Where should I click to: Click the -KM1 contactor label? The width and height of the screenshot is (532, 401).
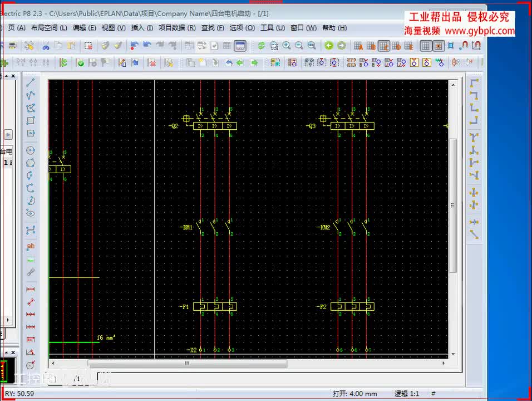click(186, 227)
